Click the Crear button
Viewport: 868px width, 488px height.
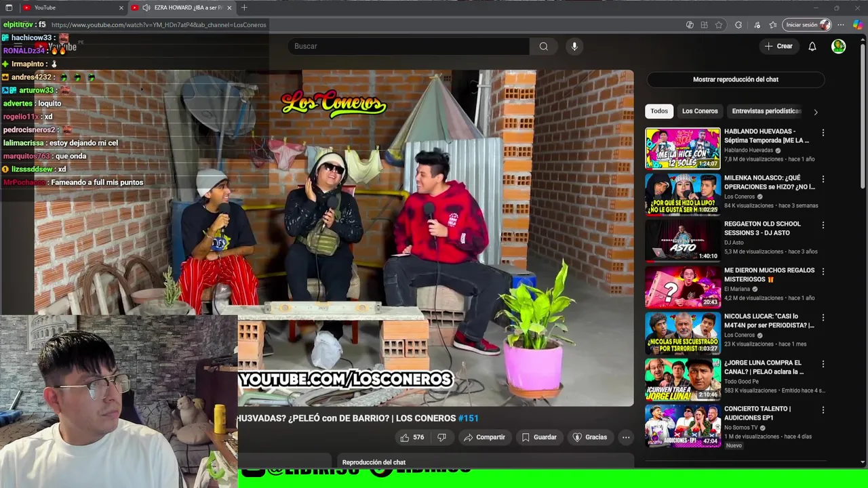(778, 46)
